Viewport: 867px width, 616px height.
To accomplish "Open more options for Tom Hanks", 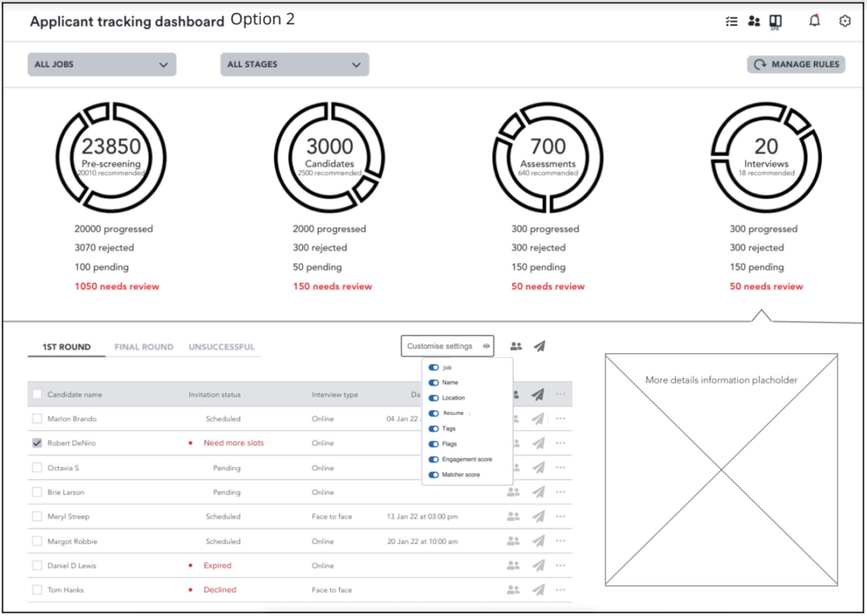I will pos(561,590).
